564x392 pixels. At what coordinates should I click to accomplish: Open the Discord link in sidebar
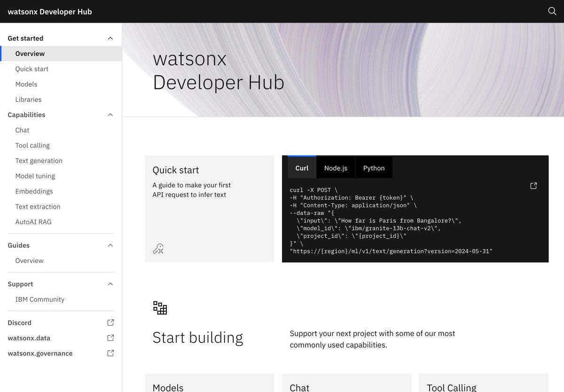tap(61, 322)
